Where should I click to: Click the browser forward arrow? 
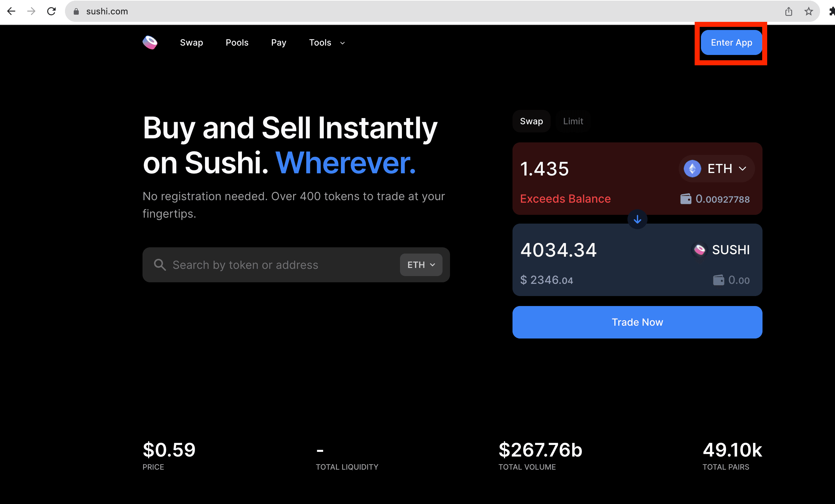click(x=31, y=11)
